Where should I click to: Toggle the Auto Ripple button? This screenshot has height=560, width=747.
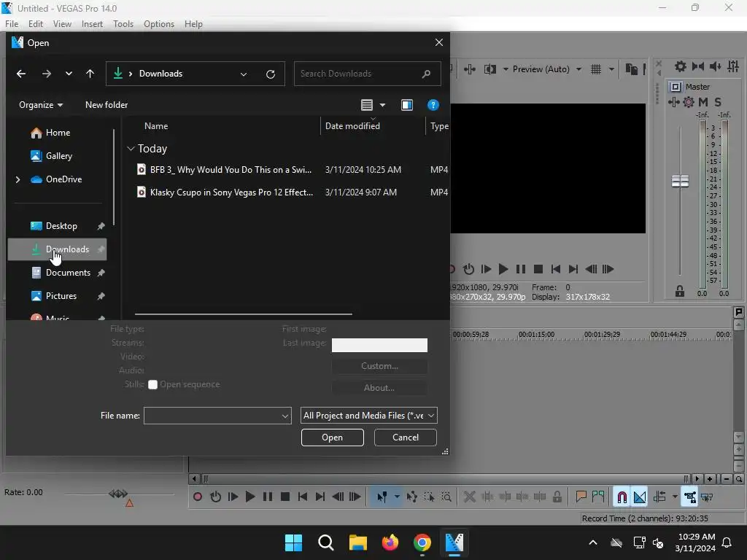(659, 497)
